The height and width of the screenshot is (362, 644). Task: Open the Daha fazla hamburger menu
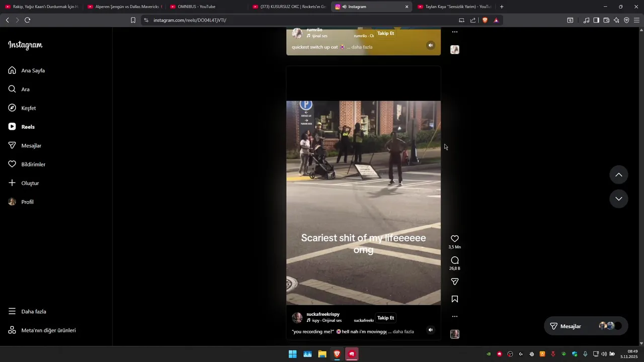click(12, 311)
